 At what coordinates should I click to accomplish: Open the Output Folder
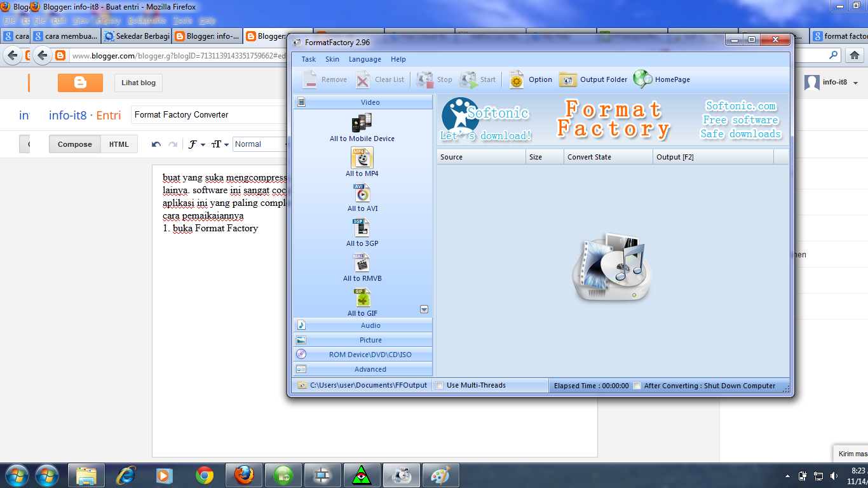coord(592,79)
